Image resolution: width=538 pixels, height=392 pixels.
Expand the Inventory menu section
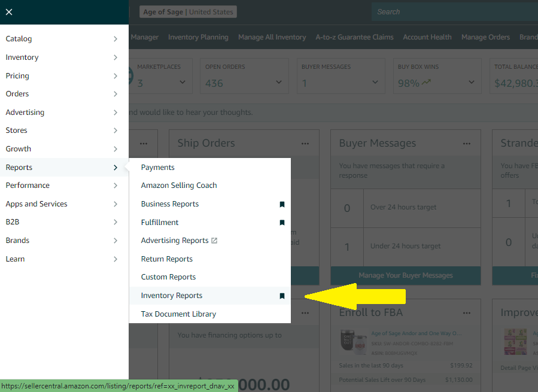coord(64,57)
